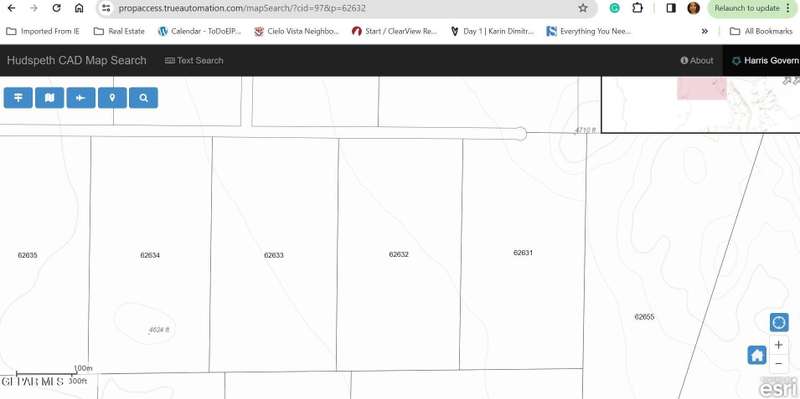800x399 pixels.
Task: Open the Chrome extensions puzzle menu
Action: [x=638, y=8]
